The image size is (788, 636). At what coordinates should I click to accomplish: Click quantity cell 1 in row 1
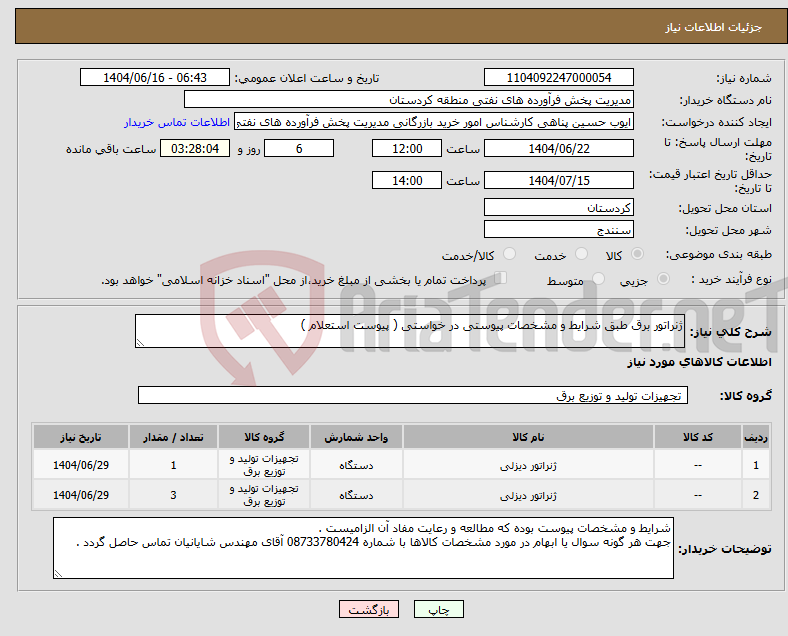click(173, 465)
